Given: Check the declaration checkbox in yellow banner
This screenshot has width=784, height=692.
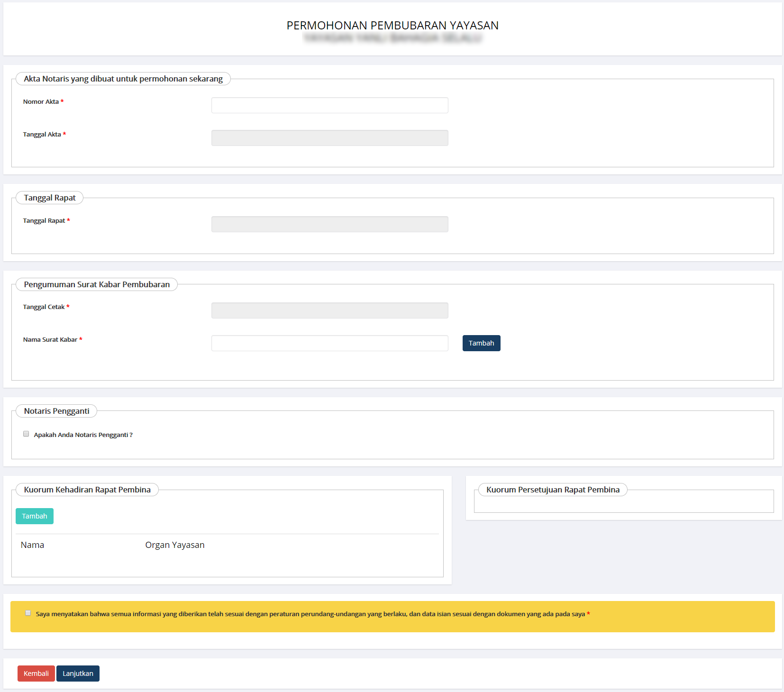Looking at the screenshot, I should (x=28, y=613).
